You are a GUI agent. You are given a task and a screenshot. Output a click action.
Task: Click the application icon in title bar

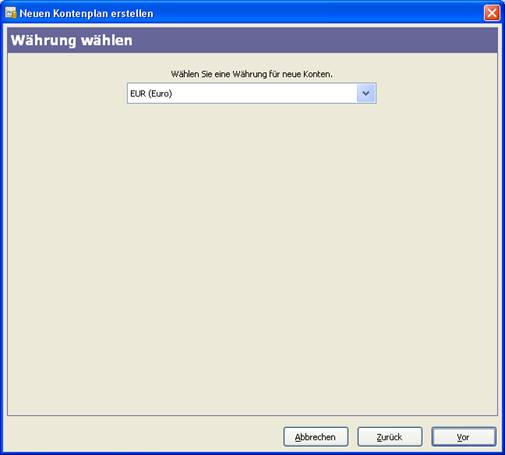pos(11,13)
